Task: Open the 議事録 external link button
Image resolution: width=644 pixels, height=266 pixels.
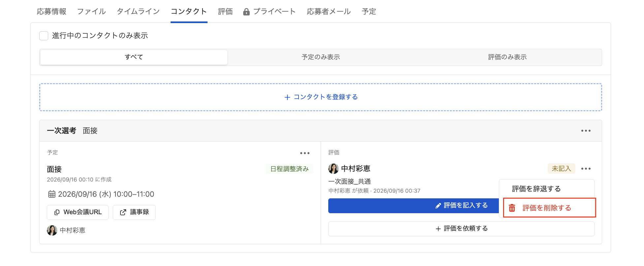Action: 134,212
